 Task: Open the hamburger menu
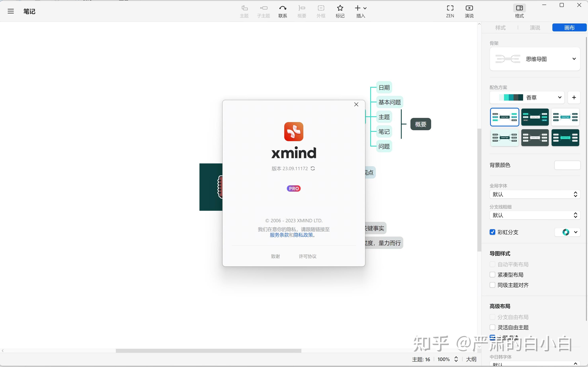11,11
